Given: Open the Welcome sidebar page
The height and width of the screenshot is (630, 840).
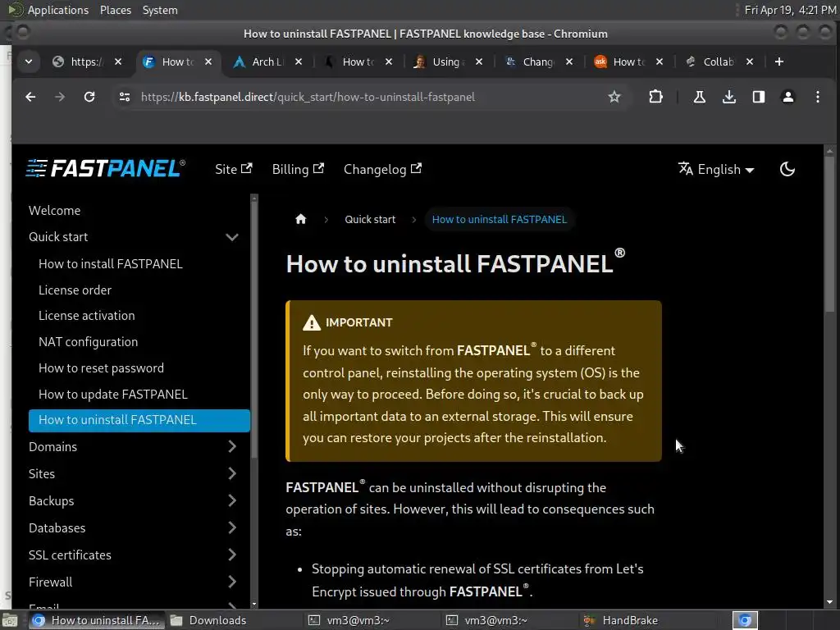Looking at the screenshot, I should [x=55, y=211].
